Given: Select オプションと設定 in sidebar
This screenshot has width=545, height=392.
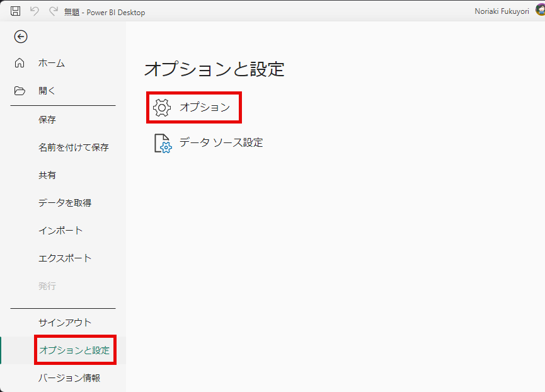Looking at the screenshot, I should click(75, 350).
